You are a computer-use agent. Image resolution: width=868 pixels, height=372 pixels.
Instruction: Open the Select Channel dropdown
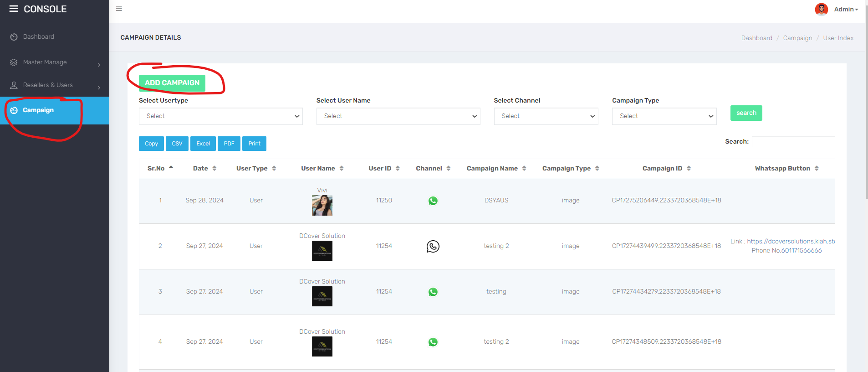coord(546,116)
